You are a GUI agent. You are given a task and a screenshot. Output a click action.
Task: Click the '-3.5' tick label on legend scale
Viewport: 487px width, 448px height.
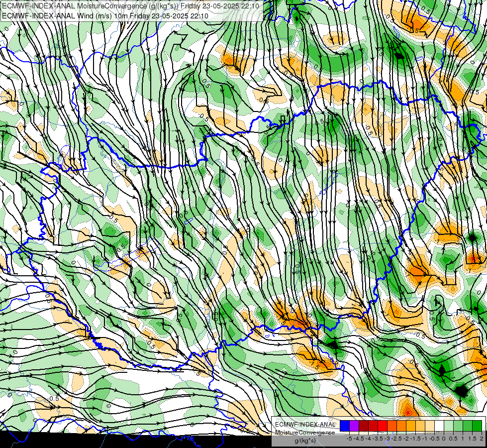[x=378, y=439]
